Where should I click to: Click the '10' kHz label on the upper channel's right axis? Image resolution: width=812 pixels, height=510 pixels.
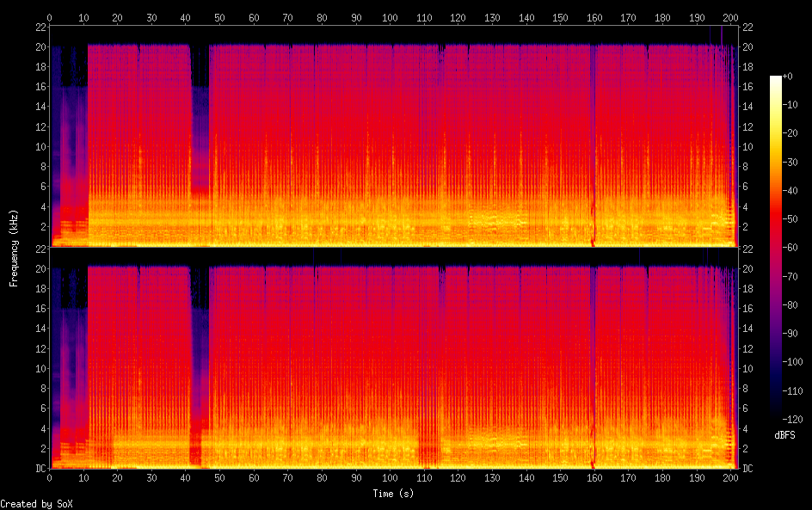[x=747, y=147]
